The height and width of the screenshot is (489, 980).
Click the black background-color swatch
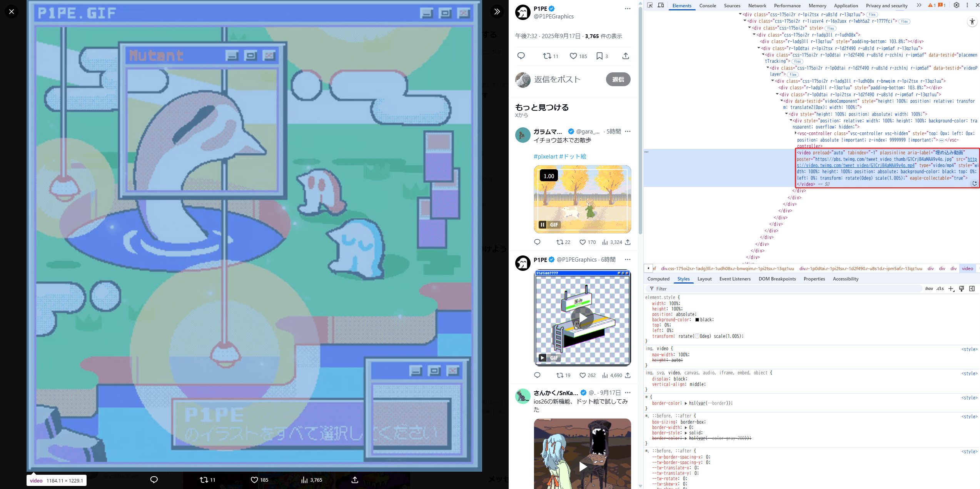(697, 320)
